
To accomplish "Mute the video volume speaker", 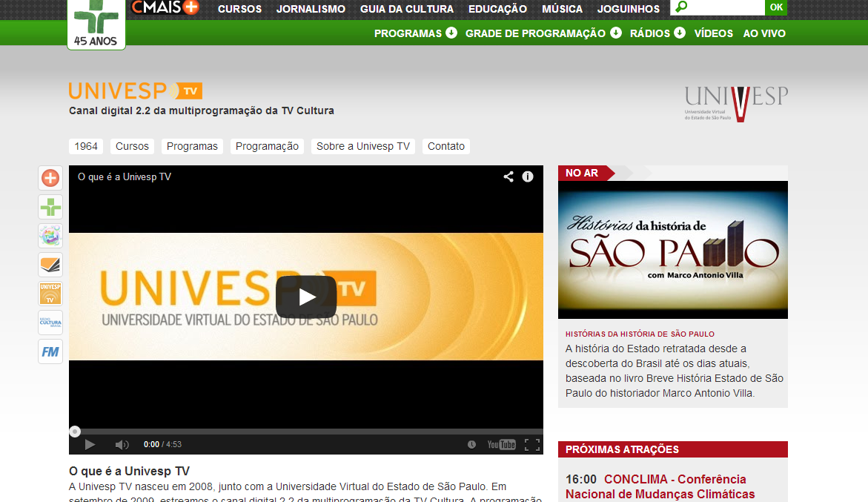I will pos(122,444).
